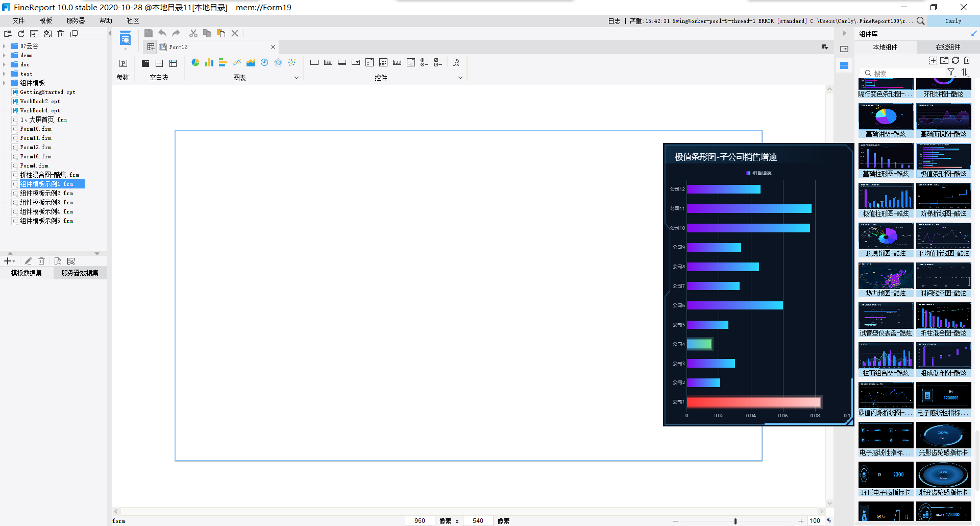Select the 模板数据集 tab
Screen dimensions: 980x526
point(27,273)
